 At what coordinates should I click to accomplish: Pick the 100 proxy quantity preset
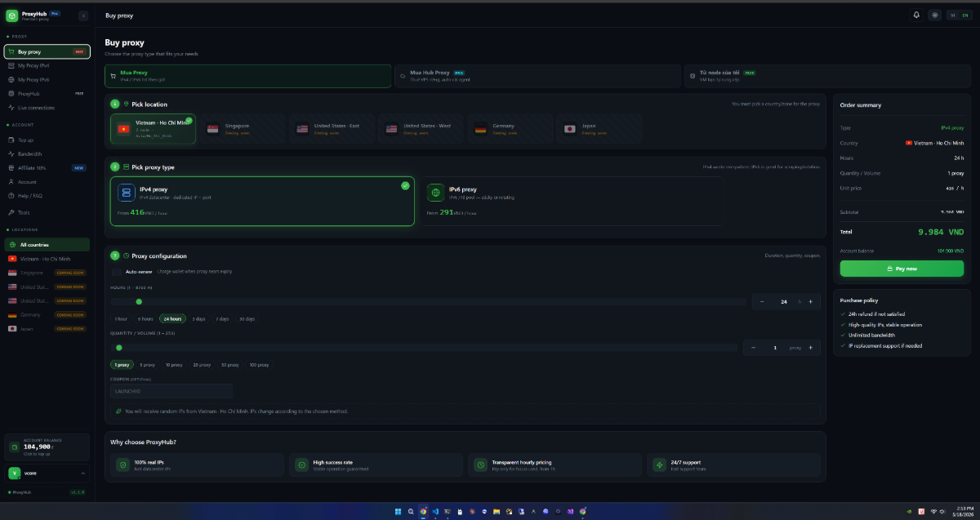tap(259, 365)
